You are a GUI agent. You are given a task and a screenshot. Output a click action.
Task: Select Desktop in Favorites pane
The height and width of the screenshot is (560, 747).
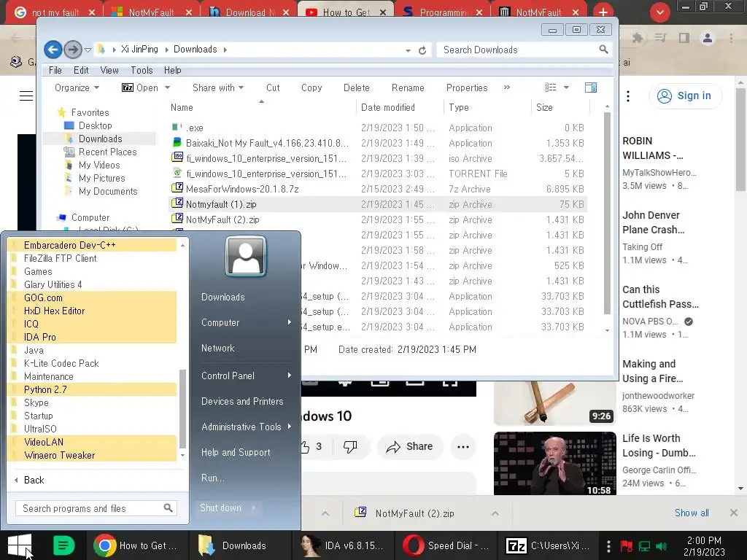point(96,125)
